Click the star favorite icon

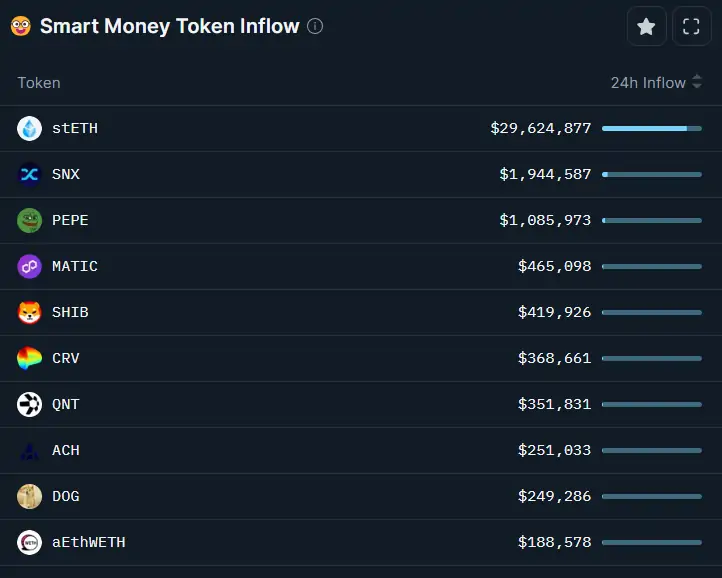(646, 26)
